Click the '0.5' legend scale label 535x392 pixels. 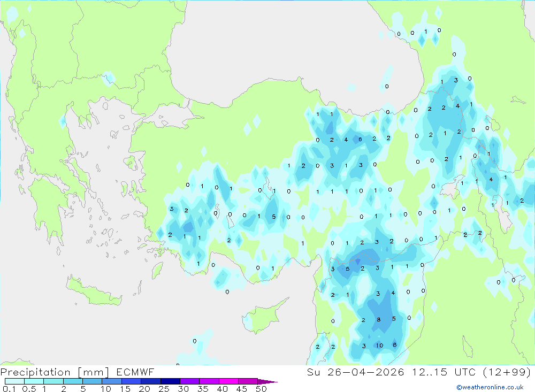29,389
